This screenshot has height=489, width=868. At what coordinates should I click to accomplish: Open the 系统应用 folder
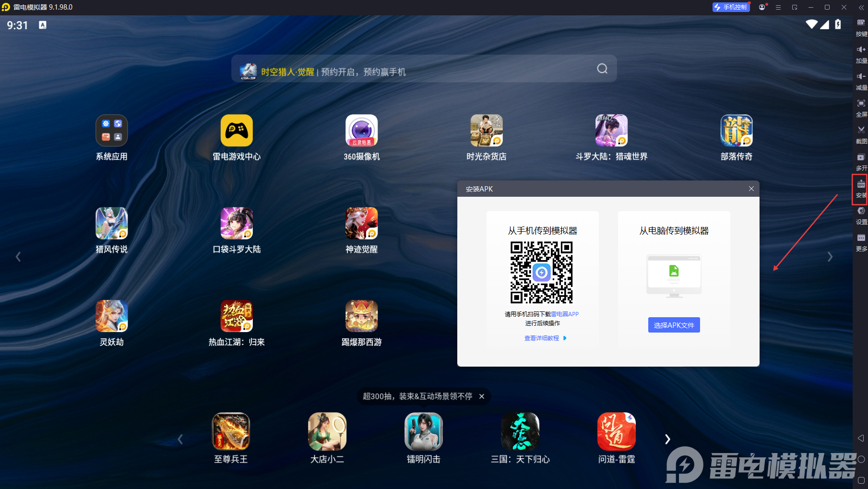tap(111, 131)
